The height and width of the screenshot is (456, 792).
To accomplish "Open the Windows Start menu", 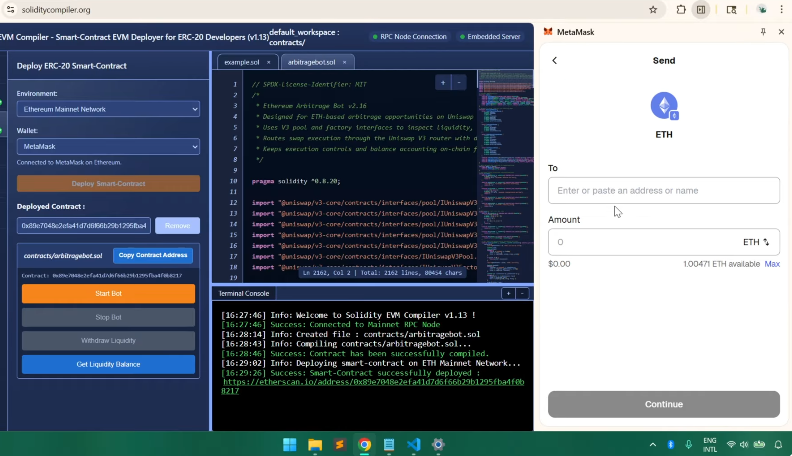I will [x=289, y=444].
